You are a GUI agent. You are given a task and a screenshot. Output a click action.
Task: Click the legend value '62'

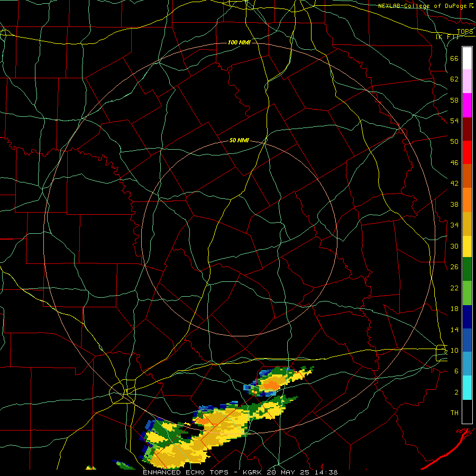click(454, 79)
